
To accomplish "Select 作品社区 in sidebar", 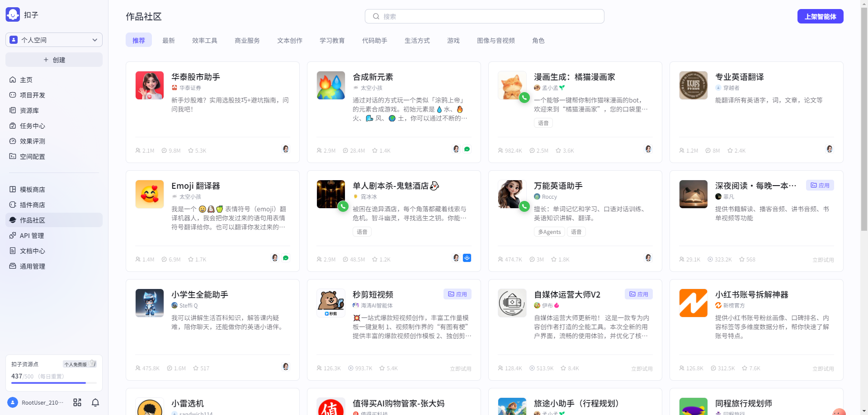I will (54, 220).
